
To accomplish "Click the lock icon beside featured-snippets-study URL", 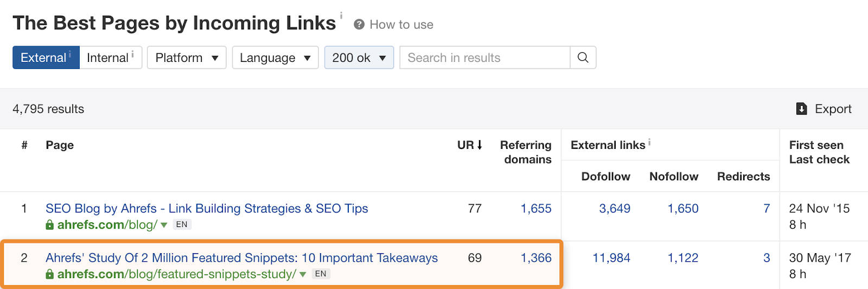I will [50, 274].
